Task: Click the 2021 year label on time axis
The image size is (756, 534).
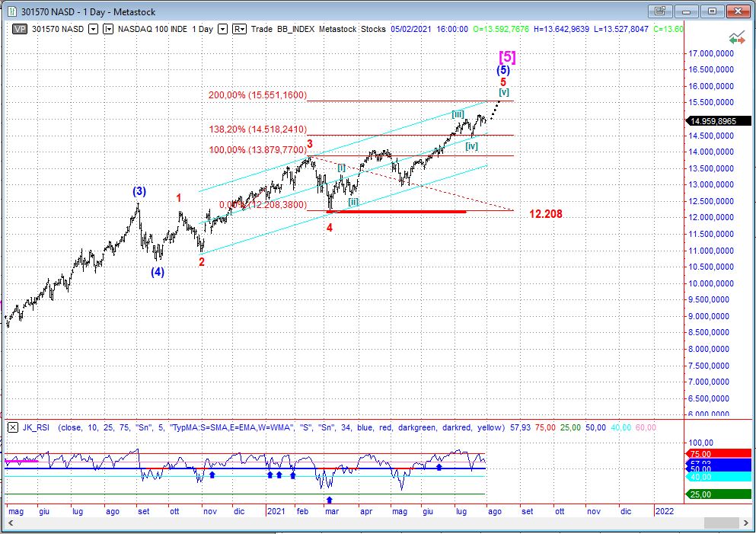Action: tap(276, 511)
